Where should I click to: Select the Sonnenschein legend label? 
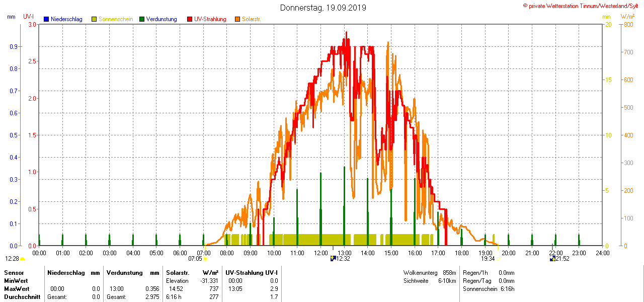pyautogui.click(x=116, y=19)
